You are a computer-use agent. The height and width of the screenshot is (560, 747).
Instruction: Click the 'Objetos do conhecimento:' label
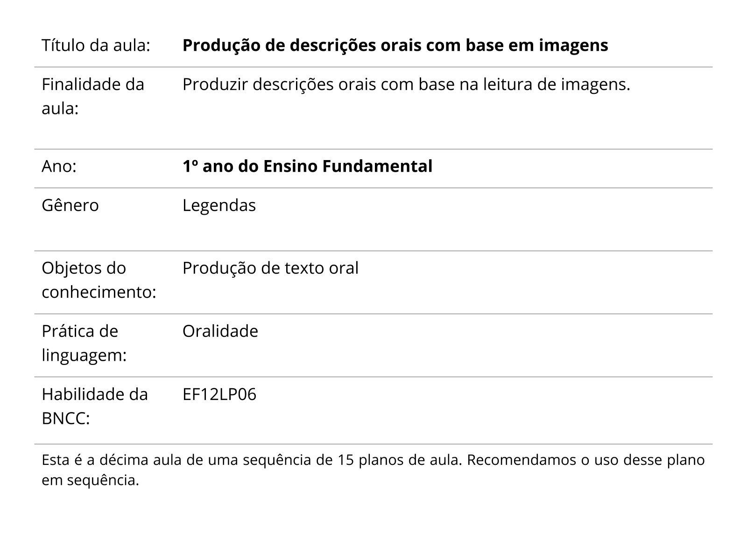pyautogui.click(x=99, y=280)
